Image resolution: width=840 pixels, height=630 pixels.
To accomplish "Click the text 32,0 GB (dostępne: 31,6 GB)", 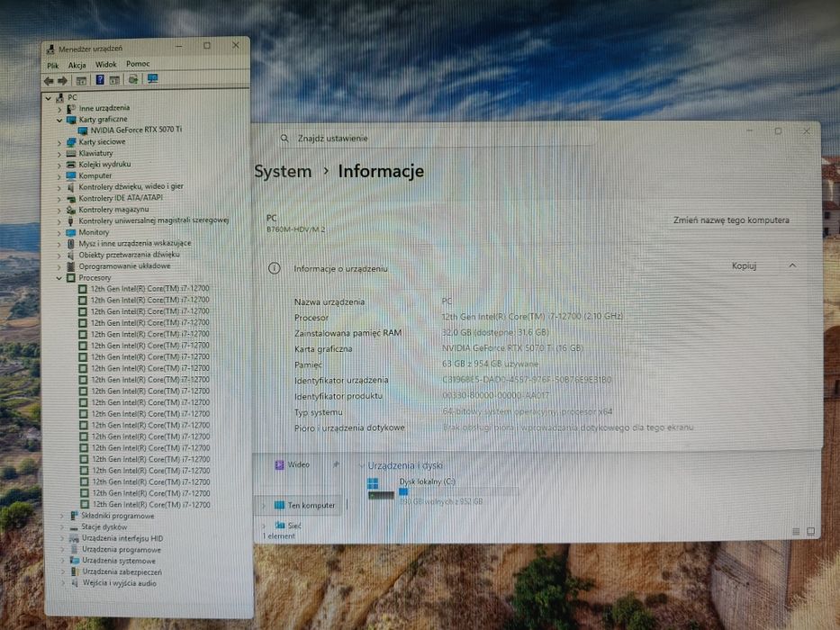I will click(x=495, y=333).
